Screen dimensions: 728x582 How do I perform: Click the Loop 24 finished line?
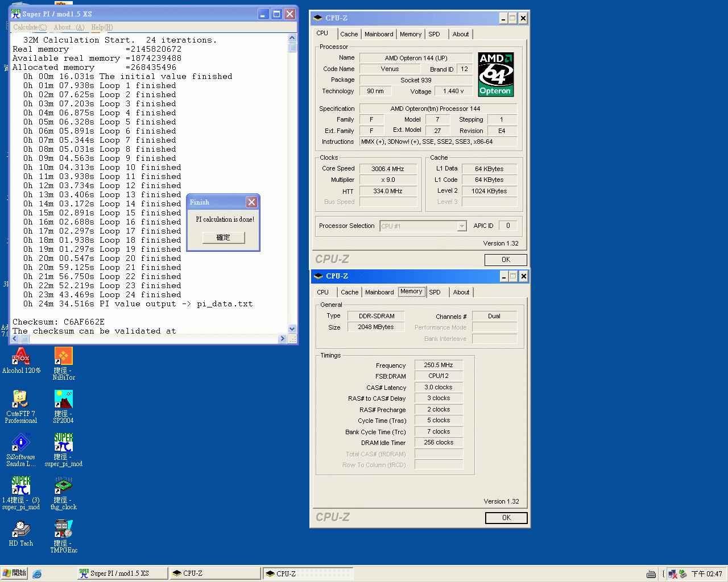102,294
